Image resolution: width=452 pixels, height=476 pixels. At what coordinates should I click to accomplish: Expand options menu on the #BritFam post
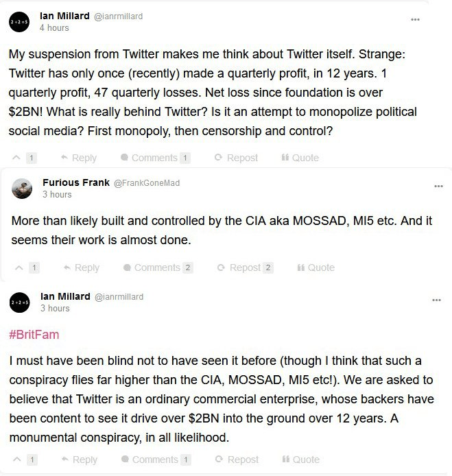tap(436, 300)
